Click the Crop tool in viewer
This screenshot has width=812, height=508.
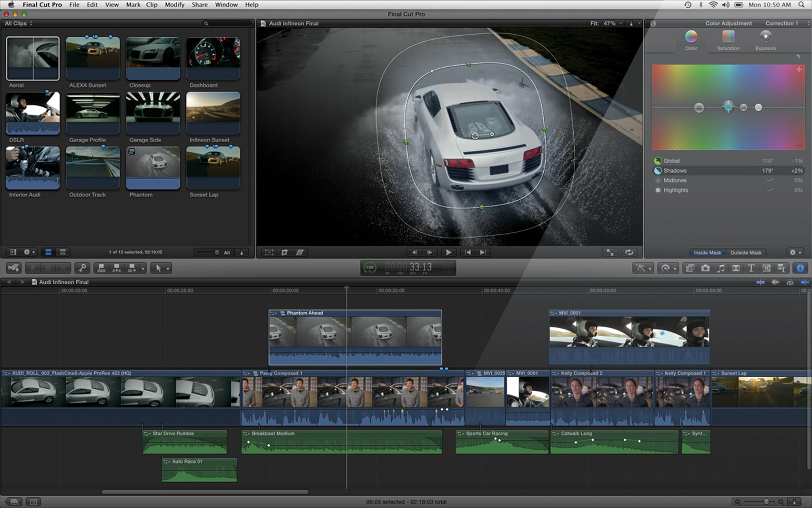pyautogui.click(x=284, y=252)
